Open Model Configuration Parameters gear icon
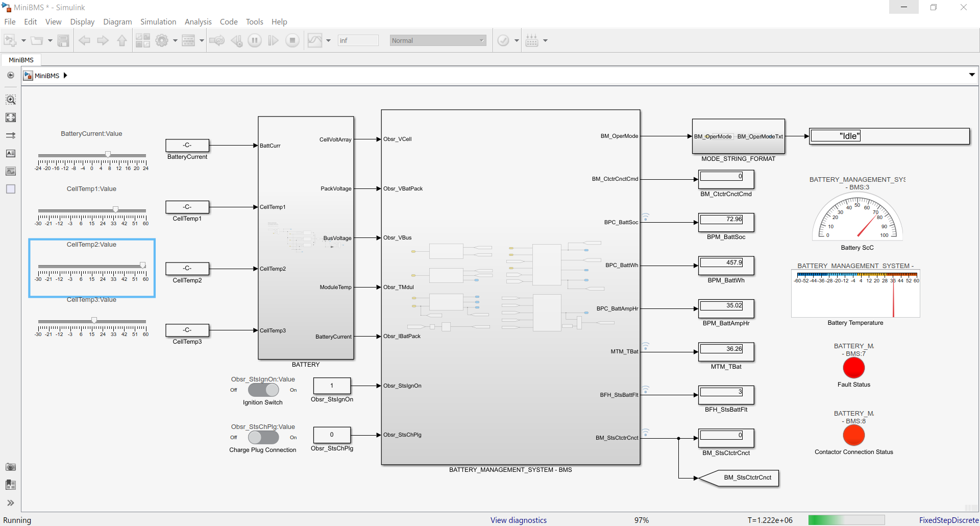This screenshot has height=526, width=980. (x=162, y=40)
